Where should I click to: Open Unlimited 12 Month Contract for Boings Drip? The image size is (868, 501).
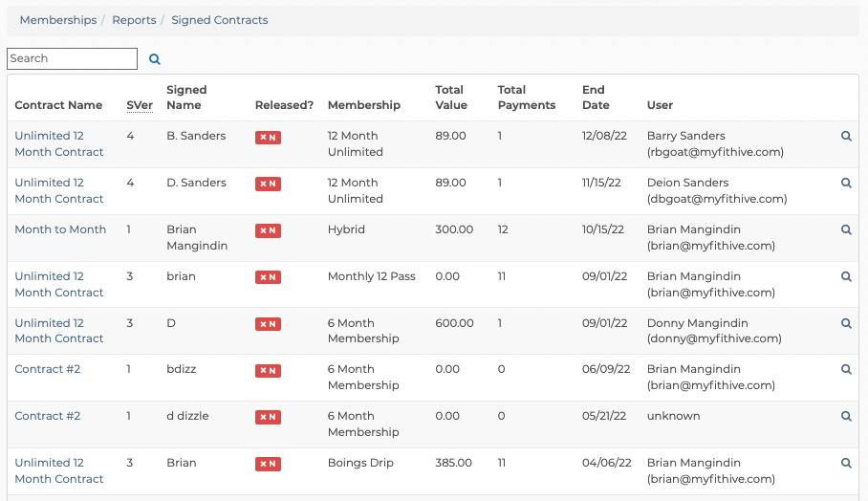(x=58, y=470)
